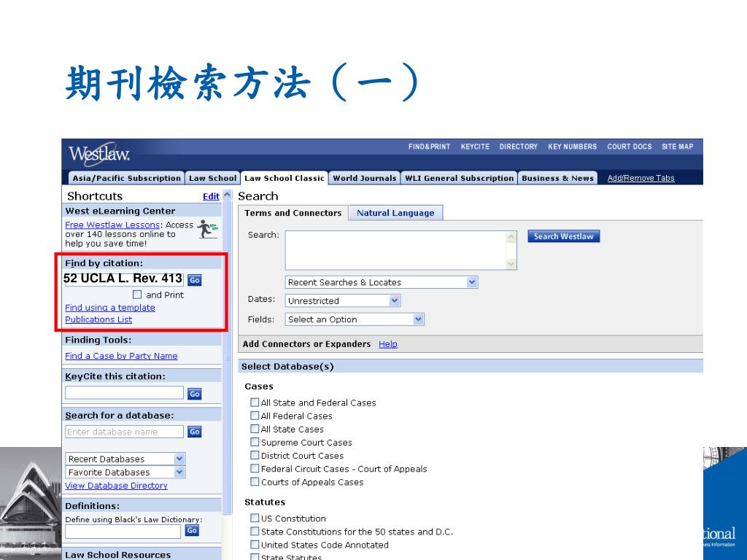747x560 pixels.
Task: Open Publications List link
Action: point(98,319)
